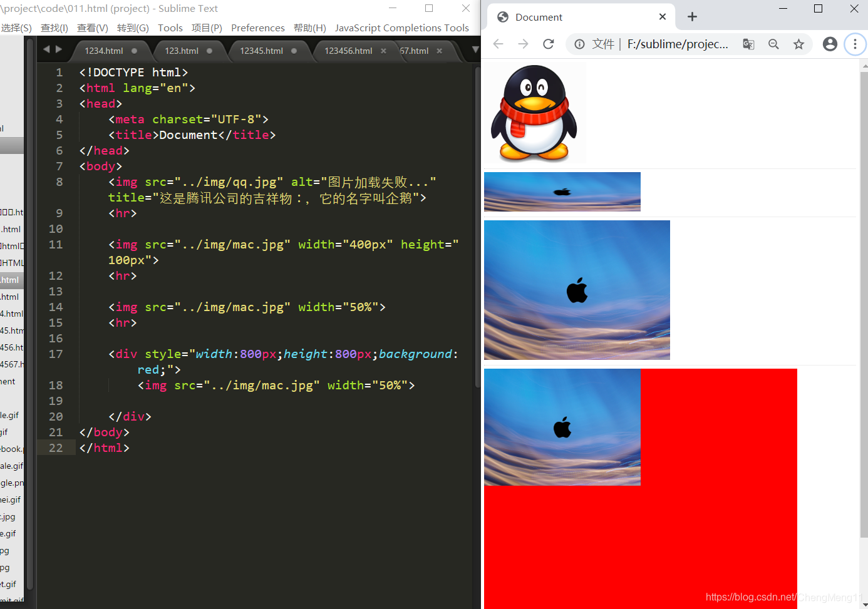
Task: Click the 50% width mac image
Action: 577,290
